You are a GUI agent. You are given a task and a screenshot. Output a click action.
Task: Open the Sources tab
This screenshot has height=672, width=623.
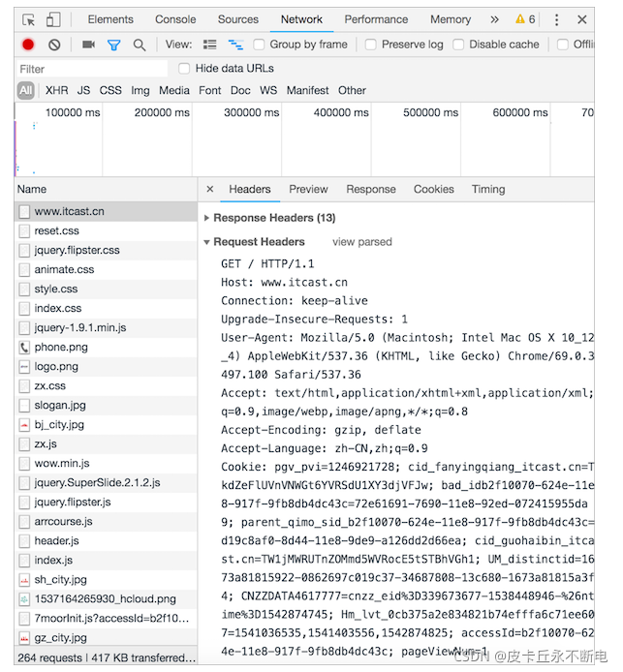pos(238,19)
